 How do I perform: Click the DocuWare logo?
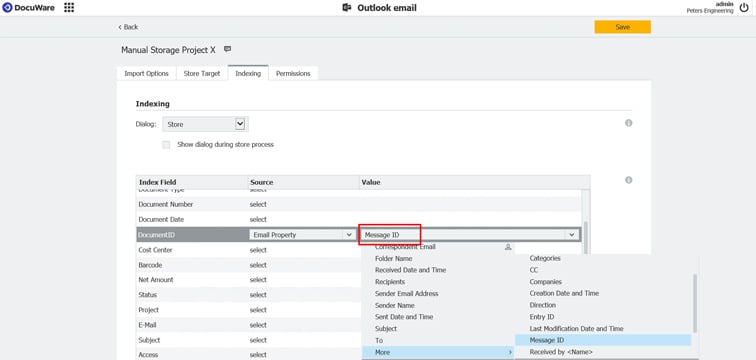pyautogui.click(x=28, y=8)
